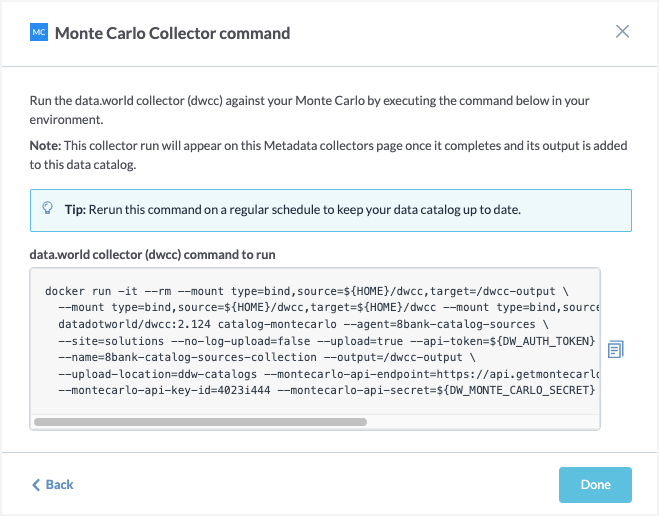
Task: Click the '--upload-location=ddw-catalogs' line
Action: pos(328,374)
